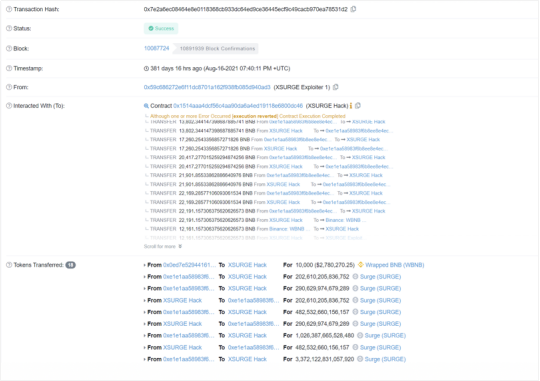Open the contract address 0x1514aaa4dcf56c4...
The height and width of the screenshot is (381, 540).
[238, 106]
